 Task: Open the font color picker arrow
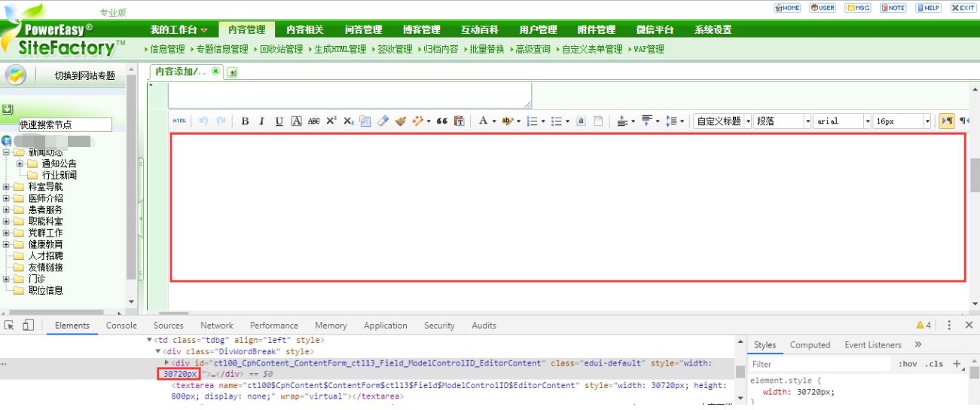coord(494,121)
